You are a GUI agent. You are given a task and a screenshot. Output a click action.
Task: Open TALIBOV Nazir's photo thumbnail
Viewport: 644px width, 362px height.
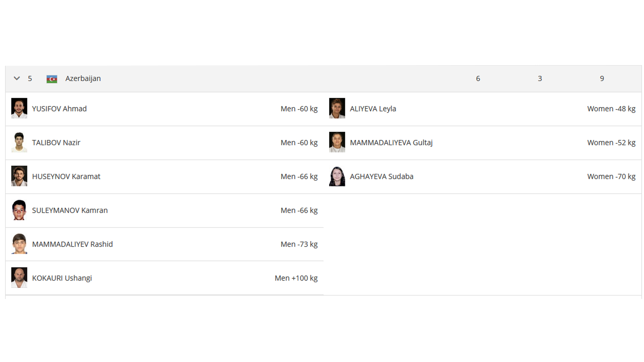19,142
